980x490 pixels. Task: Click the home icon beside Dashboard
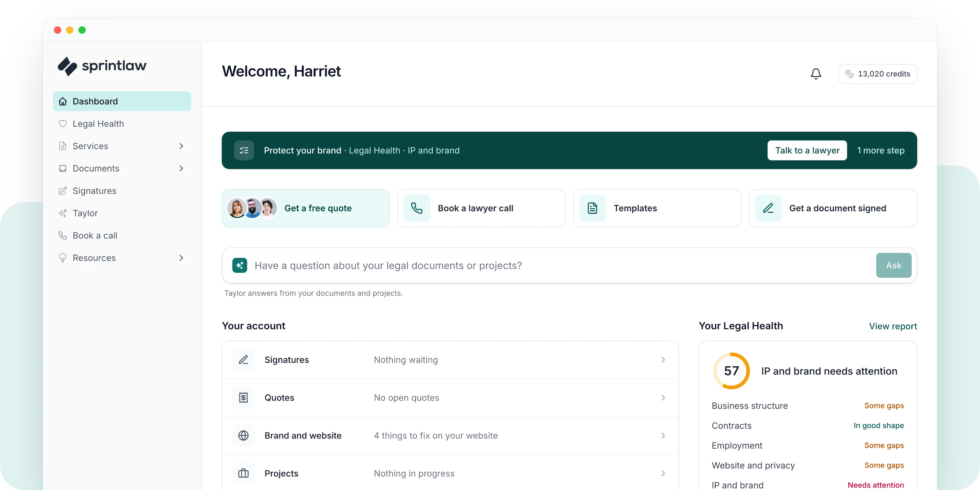click(63, 101)
